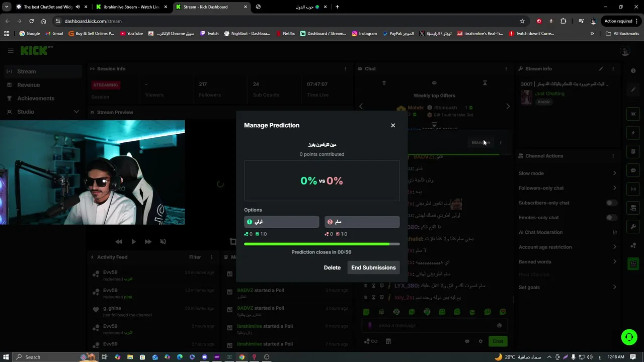Click the hourglass icon in Chat toolbar
The image size is (644, 362).
tap(485, 83)
